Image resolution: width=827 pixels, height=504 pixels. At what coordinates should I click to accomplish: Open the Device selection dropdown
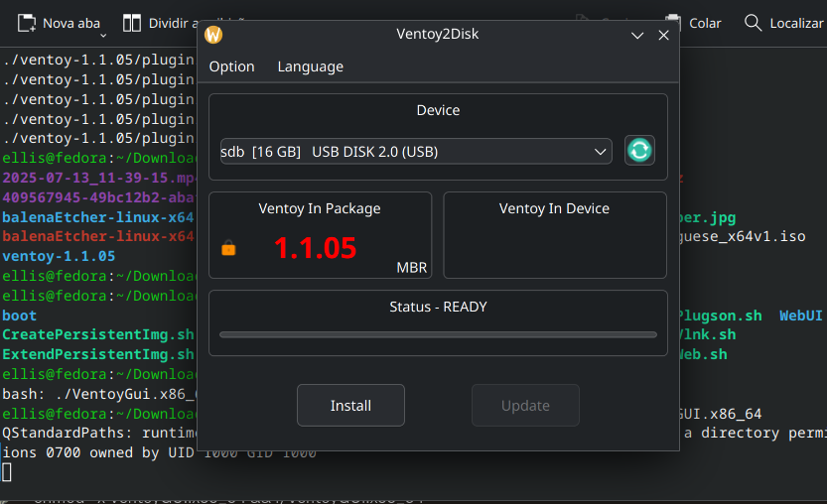(x=416, y=152)
